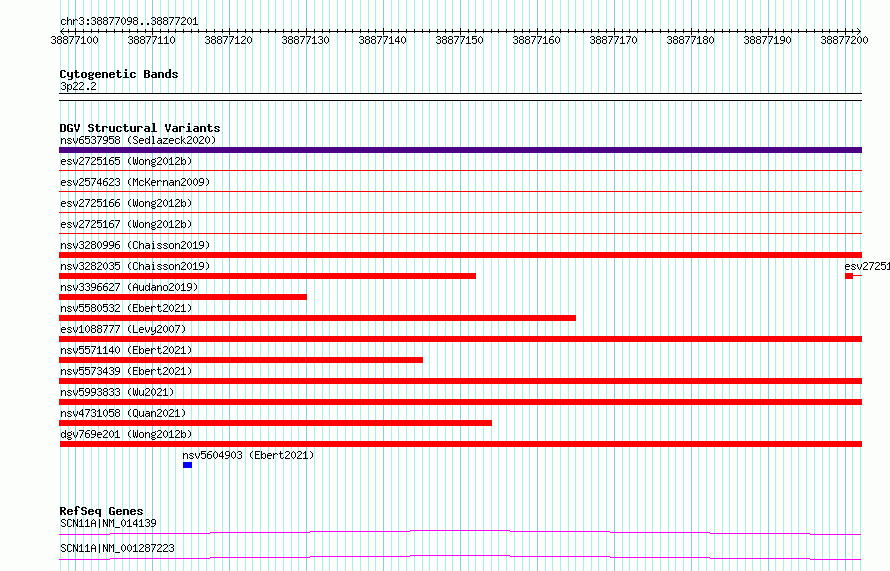Click the nsv4731058 (Quan2021) label
Viewport: 890px width, 571px height.
(123, 413)
